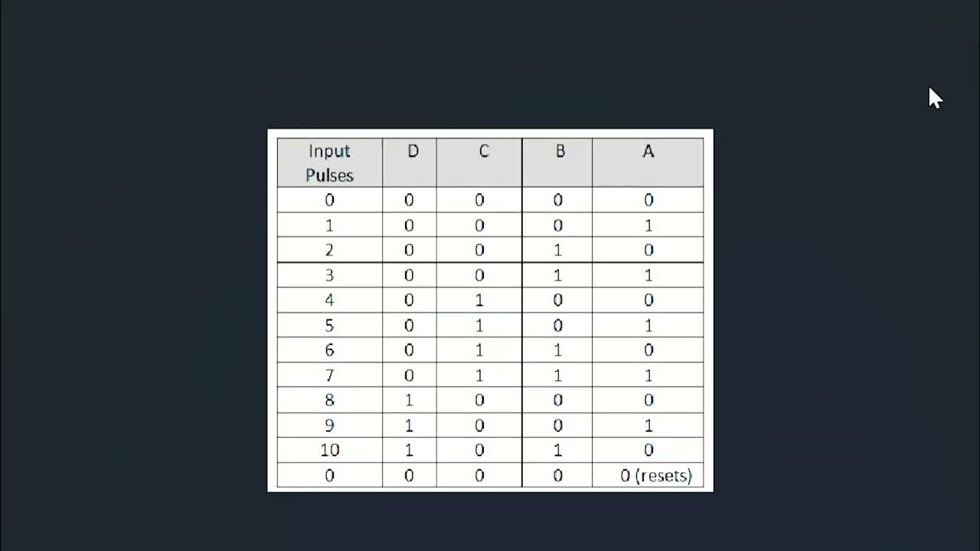Screen dimensions: 980x551
Task: Click input pulse 9 in first column
Action: (329, 425)
